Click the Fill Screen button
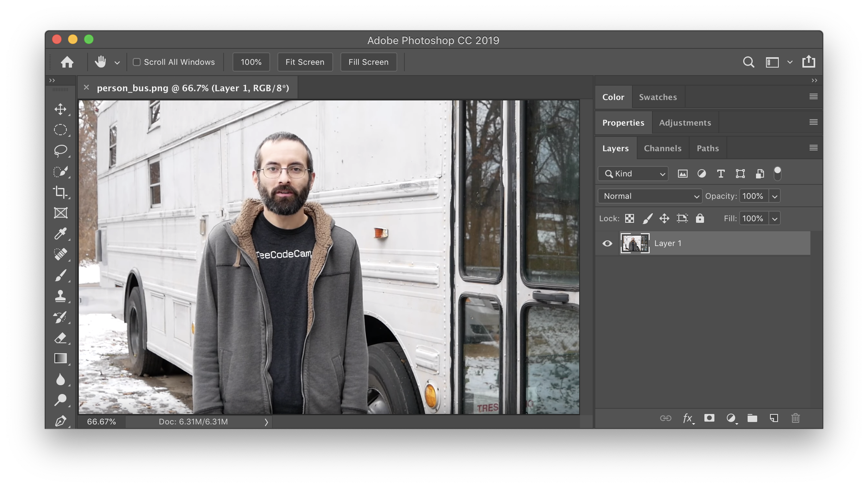 click(368, 61)
